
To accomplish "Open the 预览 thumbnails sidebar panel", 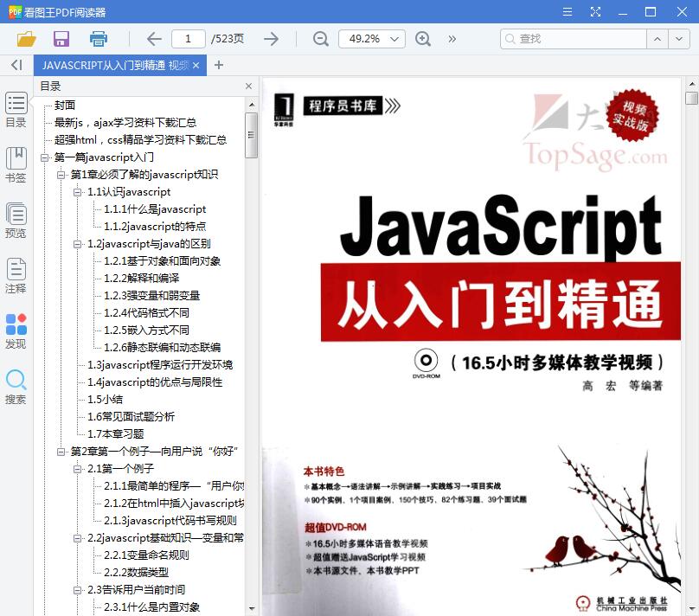I will click(16, 221).
